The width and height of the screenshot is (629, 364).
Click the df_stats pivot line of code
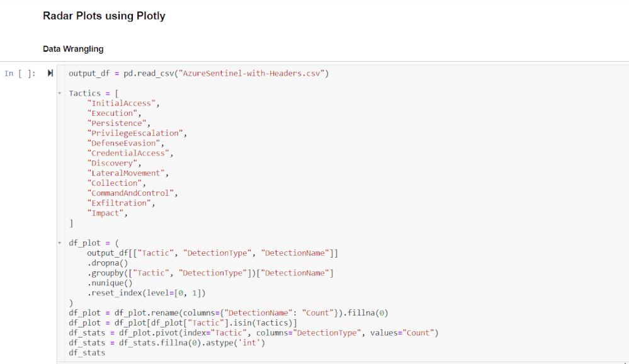coord(254,333)
